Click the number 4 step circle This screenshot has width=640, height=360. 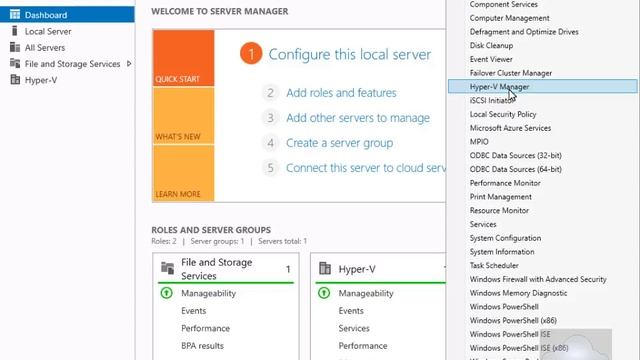[x=270, y=143]
